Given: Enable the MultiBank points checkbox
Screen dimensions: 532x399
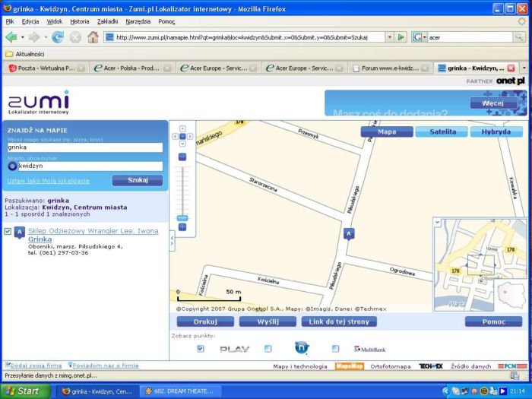Looking at the screenshot, I should coord(335,349).
